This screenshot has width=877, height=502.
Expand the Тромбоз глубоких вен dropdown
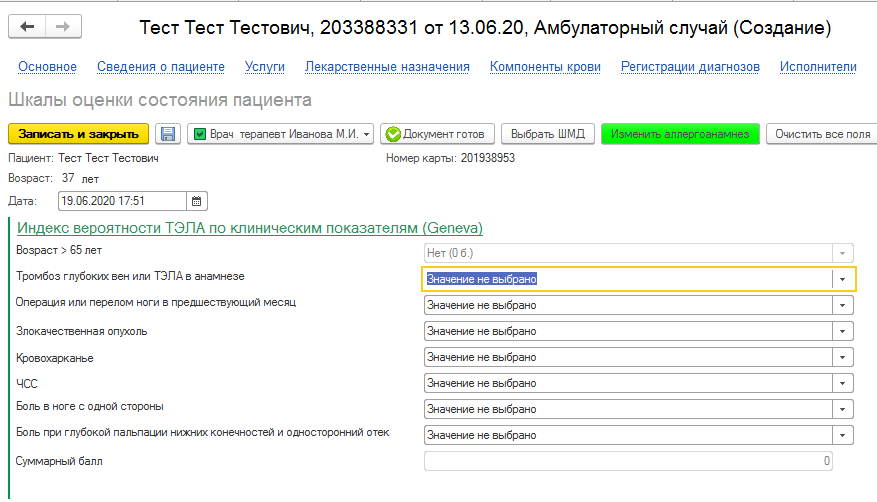pos(843,279)
